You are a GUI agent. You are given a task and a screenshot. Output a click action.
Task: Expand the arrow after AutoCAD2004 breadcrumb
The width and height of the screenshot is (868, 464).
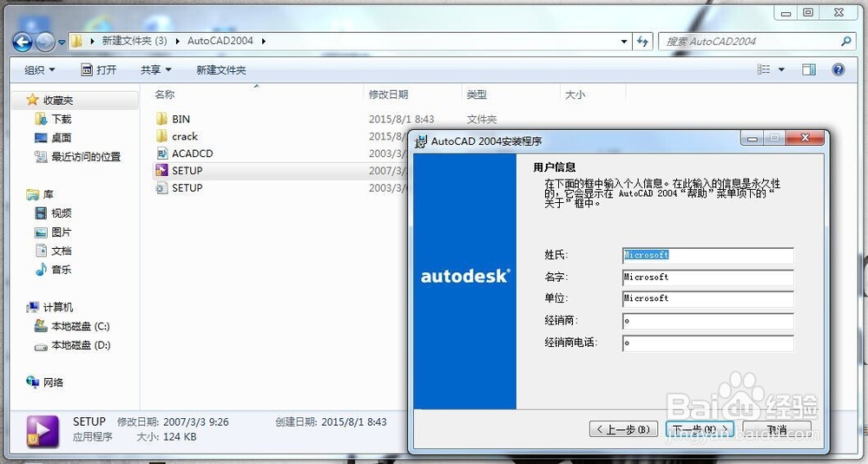(x=263, y=41)
